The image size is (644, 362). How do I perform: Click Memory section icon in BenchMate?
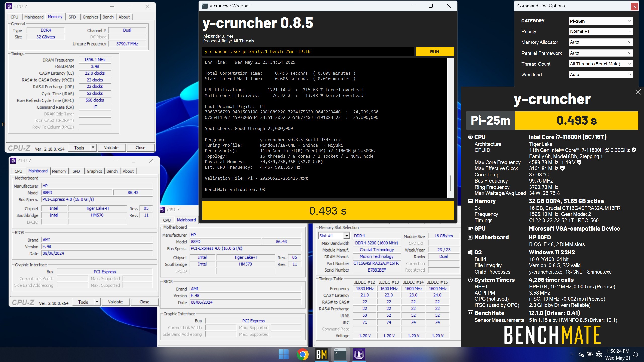point(470,201)
